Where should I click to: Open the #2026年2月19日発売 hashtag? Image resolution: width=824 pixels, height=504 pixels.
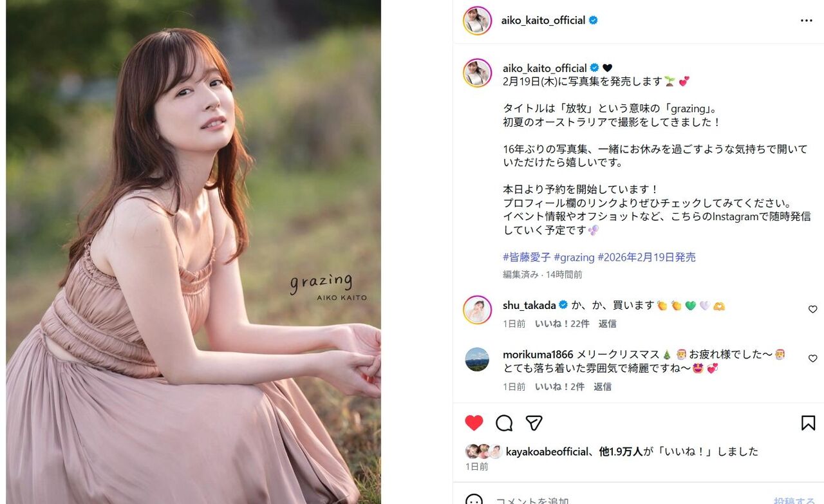click(x=646, y=257)
